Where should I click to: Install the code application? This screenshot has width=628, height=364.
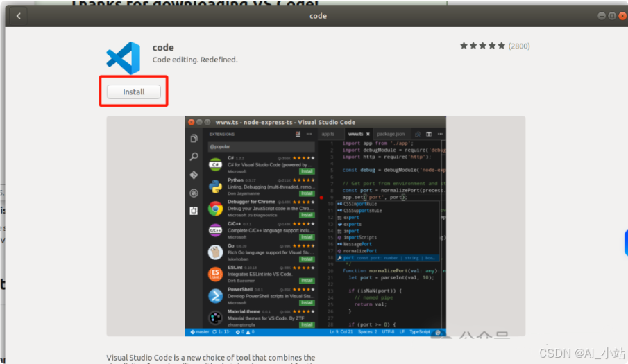coord(134,92)
